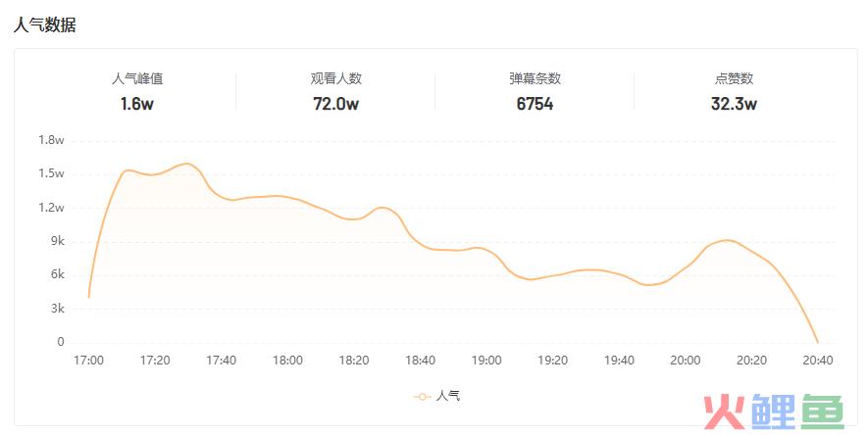This screenshot has width=868, height=435.
Task: Click the 人气数据 section heading
Action: (44, 25)
